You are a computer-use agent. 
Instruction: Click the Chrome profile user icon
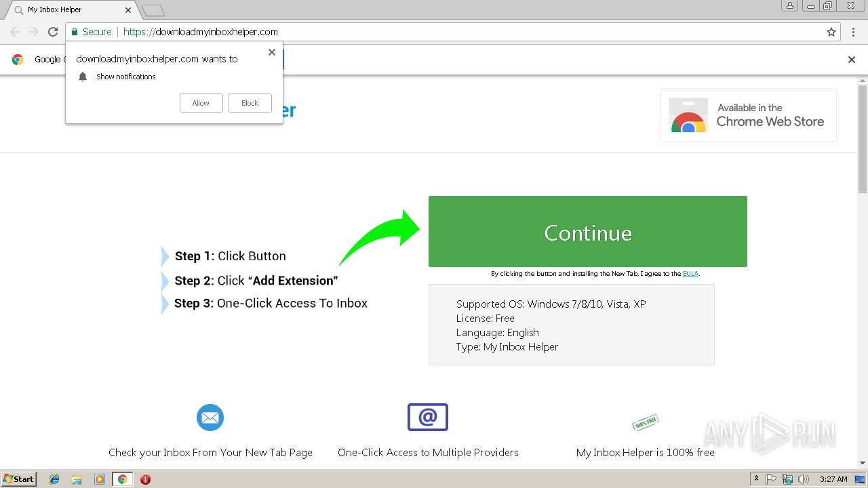(789, 5)
